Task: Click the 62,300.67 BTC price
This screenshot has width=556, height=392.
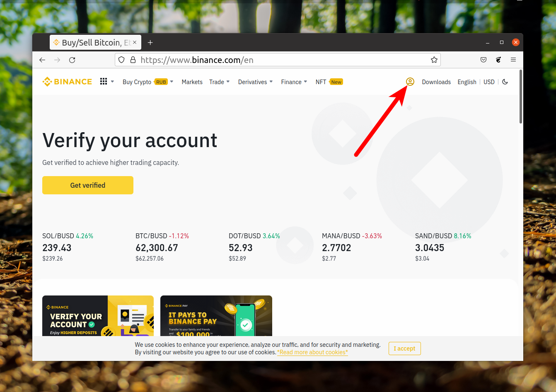Action: [x=157, y=248]
